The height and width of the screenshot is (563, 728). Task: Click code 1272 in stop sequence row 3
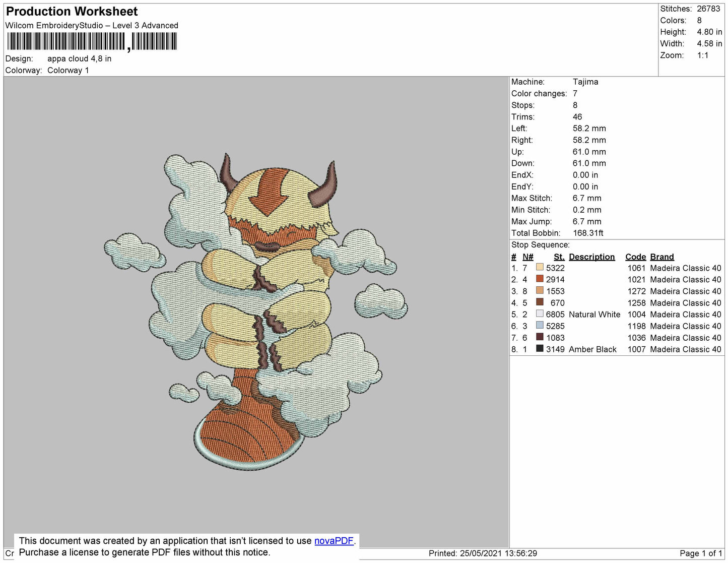tap(636, 291)
